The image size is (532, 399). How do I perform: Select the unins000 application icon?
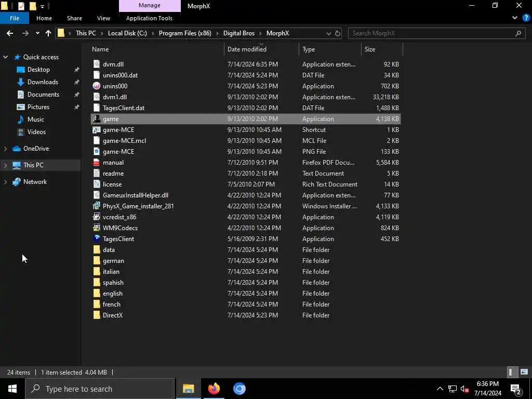tap(97, 86)
